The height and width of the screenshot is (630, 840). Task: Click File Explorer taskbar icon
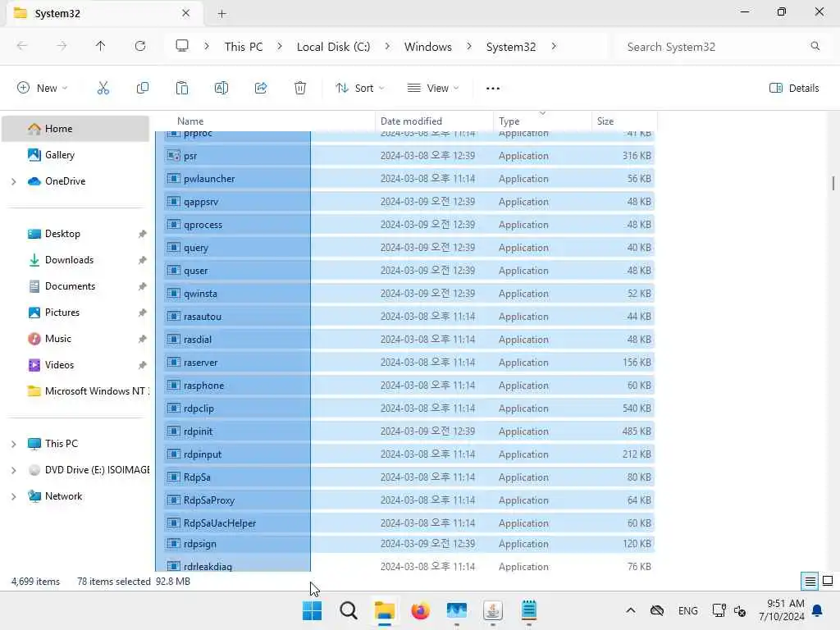coord(384,610)
